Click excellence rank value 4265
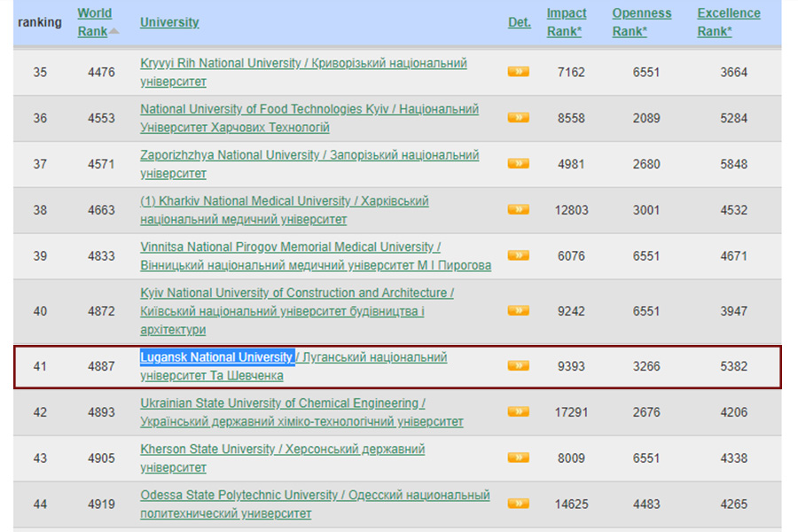The width and height of the screenshot is (798, 532). [733, 504]
